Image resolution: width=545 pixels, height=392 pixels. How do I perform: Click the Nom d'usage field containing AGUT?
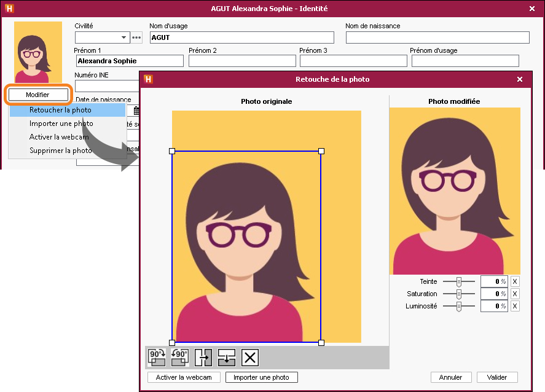(x=242, y=37)
